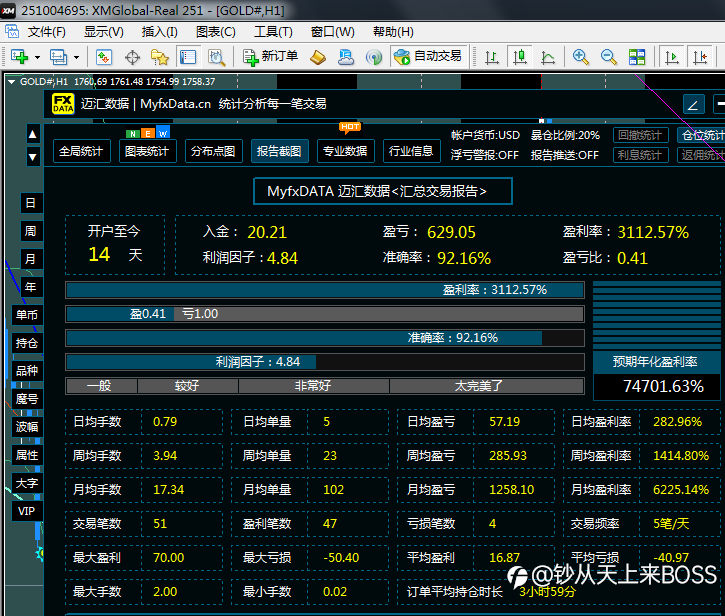The width and height of the screenshot is (725, 616).
Task: Switch to line chart type
Action: pos(548,57)
